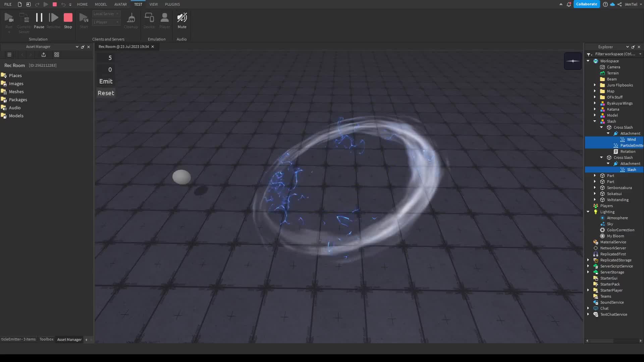644x362 pixels.
Task: Click the Collaborate button
Action: (587, 4)
